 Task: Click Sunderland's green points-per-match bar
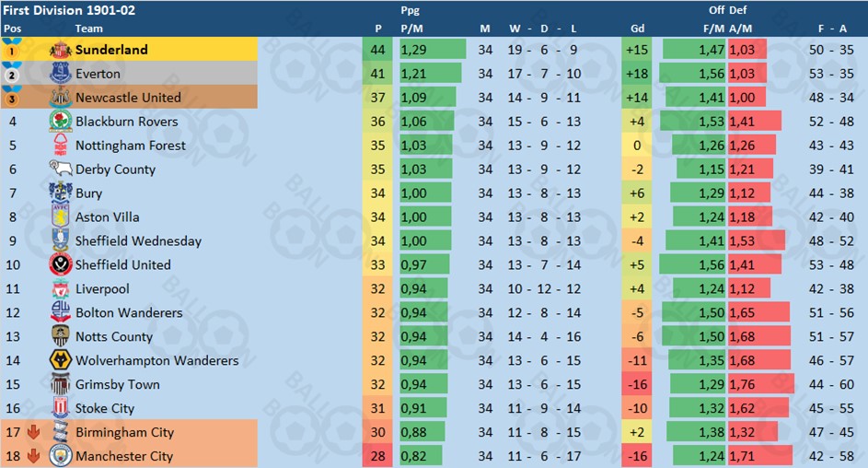point(431,50)
